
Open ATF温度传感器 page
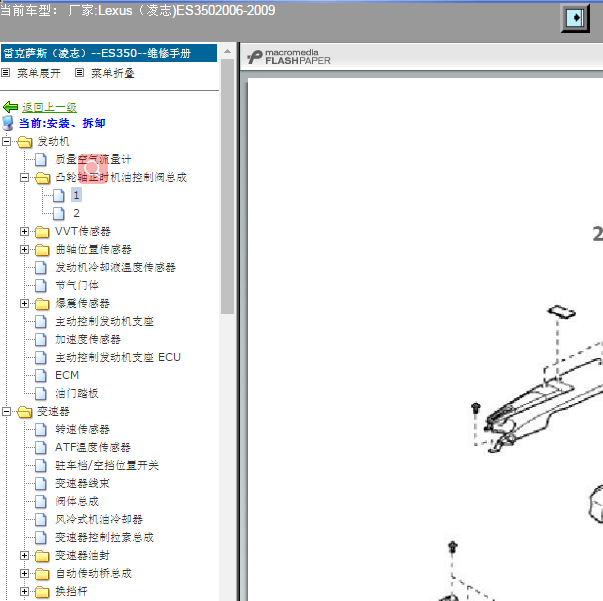[x=93, y=448]
